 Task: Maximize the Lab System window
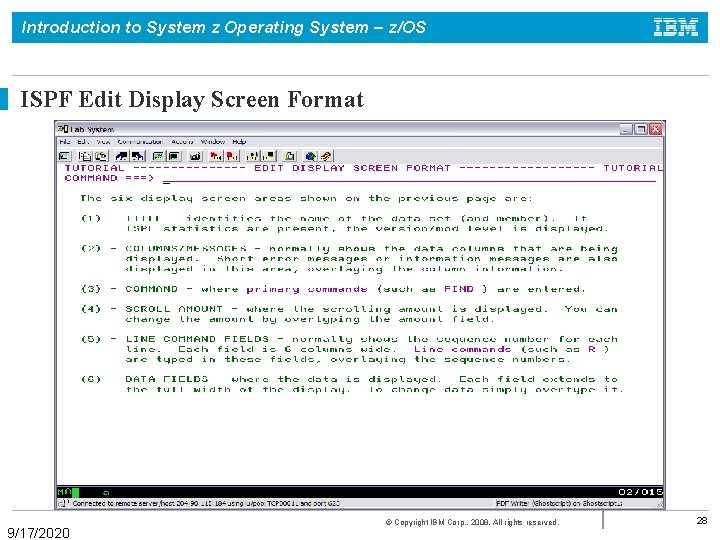click(x=641, y=129)
